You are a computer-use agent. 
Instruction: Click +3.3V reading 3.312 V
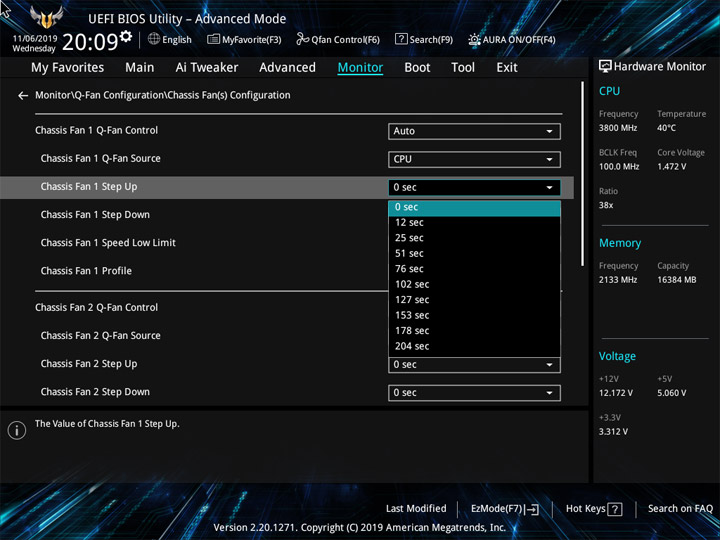click(613, 432)
